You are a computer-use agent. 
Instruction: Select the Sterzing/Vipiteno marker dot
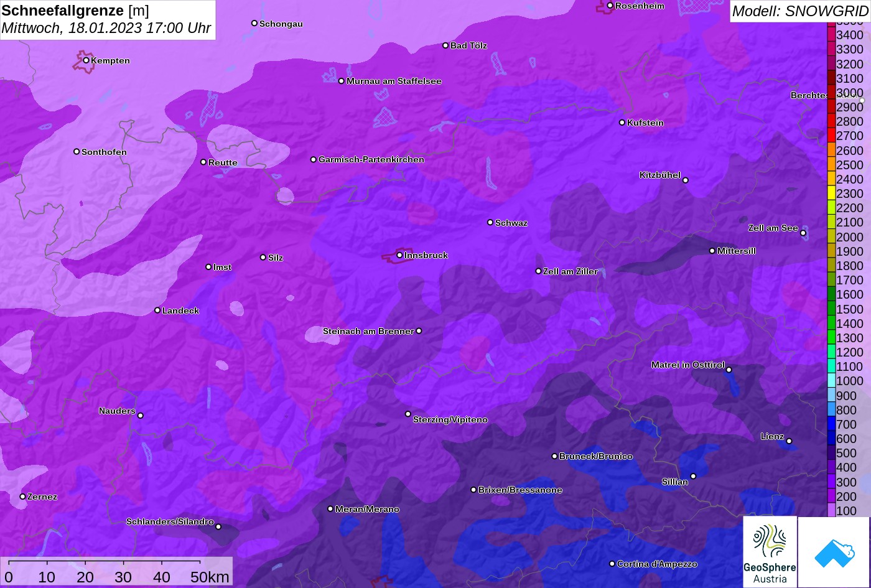tap(408, 414)
